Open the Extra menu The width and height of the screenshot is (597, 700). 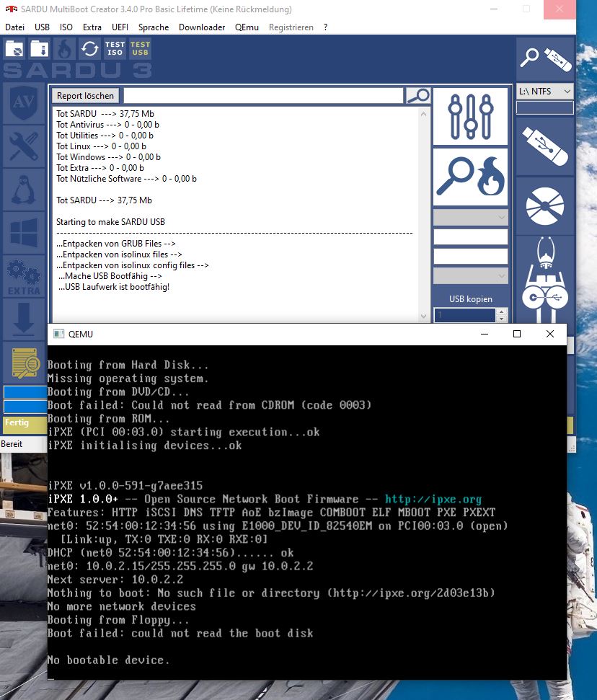(x=92, y=27)
